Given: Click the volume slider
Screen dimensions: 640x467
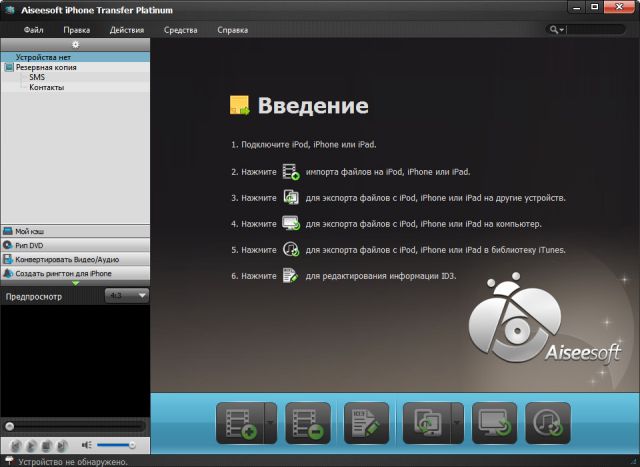Looking at the screenshot, I should 116,445.
